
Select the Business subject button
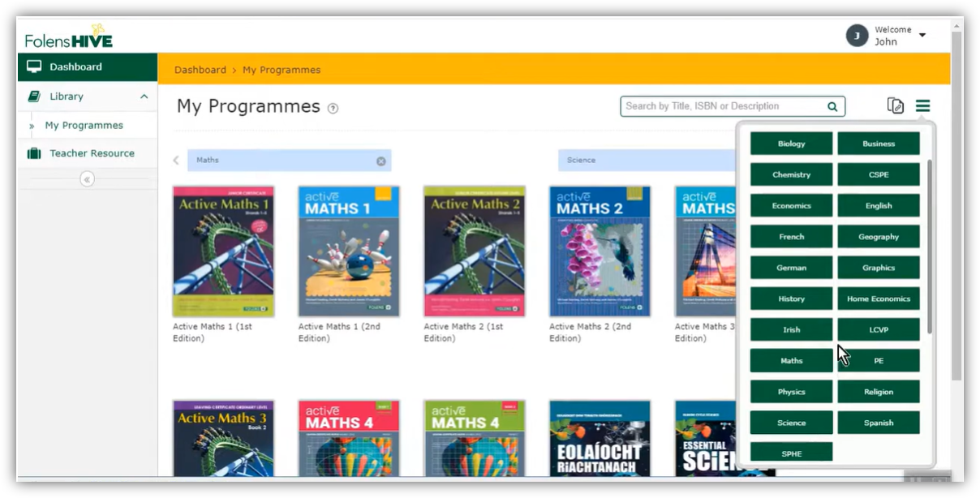[x=879, y=144]
